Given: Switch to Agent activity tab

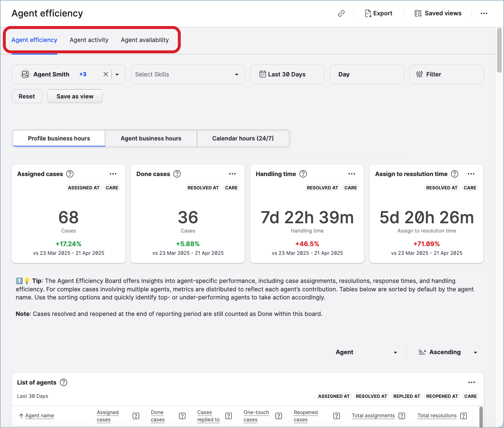Looking at the screenshot, I should coord(89,40).
